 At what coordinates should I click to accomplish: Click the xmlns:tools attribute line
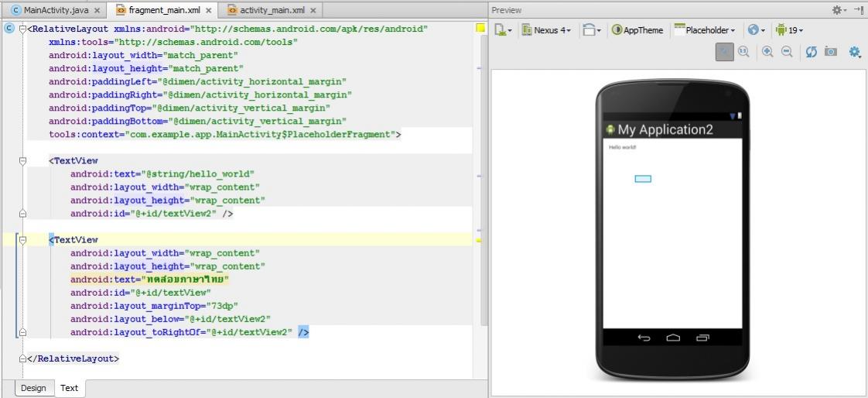pos(173,42)
